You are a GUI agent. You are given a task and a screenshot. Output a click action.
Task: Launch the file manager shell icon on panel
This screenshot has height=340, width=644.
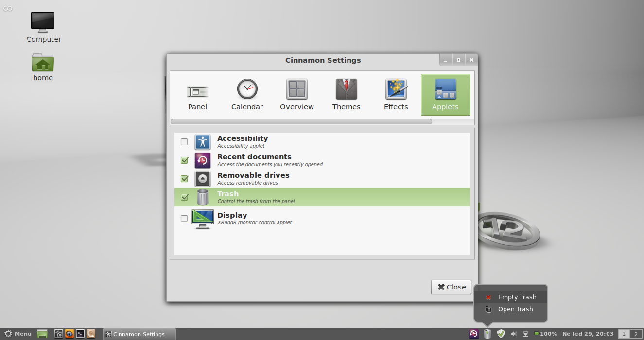pyautogui.click(x=91, y=334)
